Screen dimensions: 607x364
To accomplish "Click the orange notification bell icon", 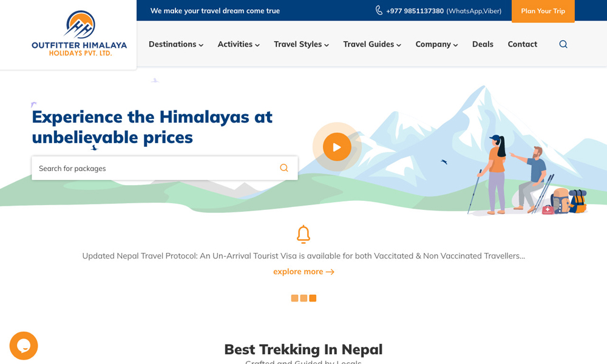I will click(x=303, y=234).
